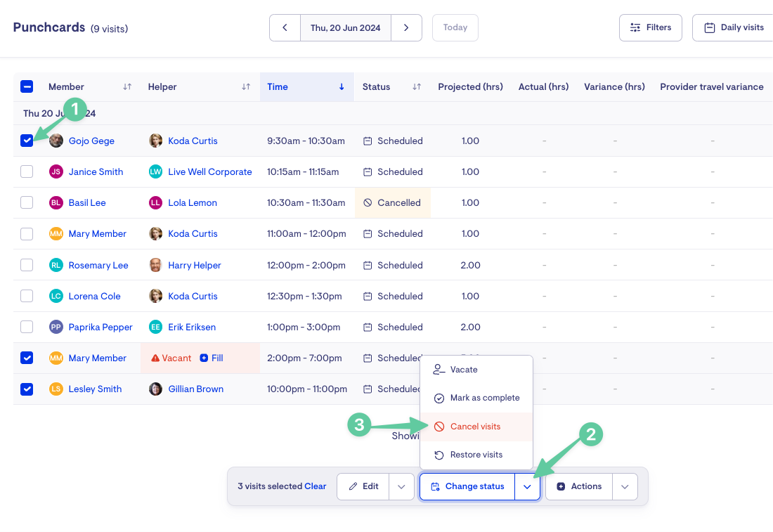Click the Helper column sort arrows
Viewport: 773px width, 532px height.
click(x=246, y=86)
